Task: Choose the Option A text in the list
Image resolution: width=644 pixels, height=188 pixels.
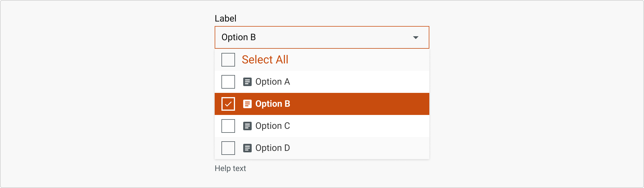Action: (273, 82)
